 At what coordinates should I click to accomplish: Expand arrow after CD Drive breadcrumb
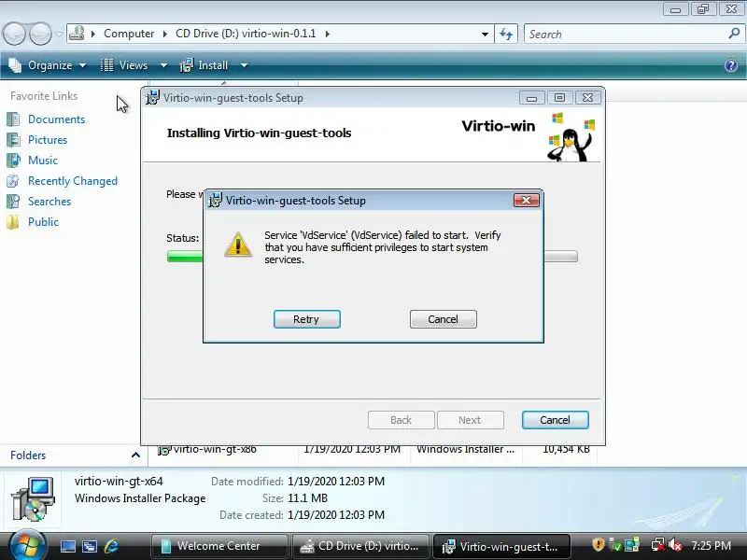point(328,34)
